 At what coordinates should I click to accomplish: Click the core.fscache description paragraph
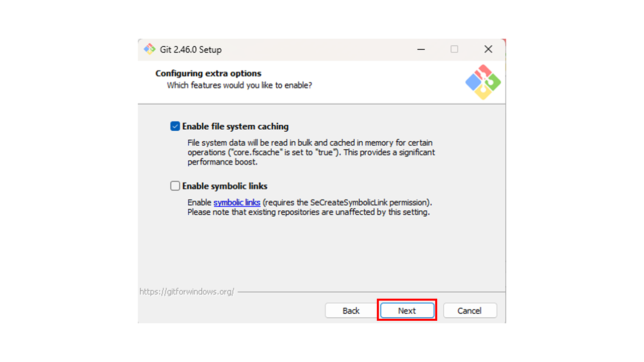pyautogui.click(x=310, y=152)
